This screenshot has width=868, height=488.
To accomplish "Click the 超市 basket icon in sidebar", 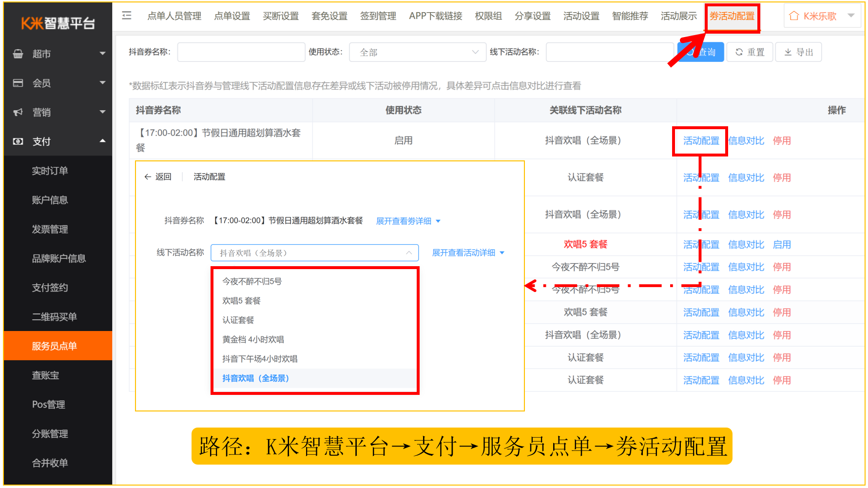I will coord(18,54).
